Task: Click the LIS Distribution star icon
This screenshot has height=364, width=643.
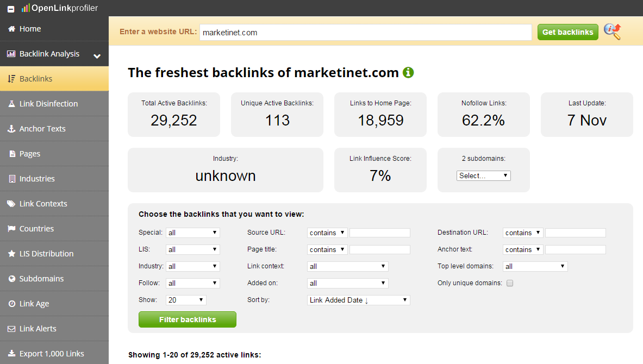Action: [x=11, y=254]
